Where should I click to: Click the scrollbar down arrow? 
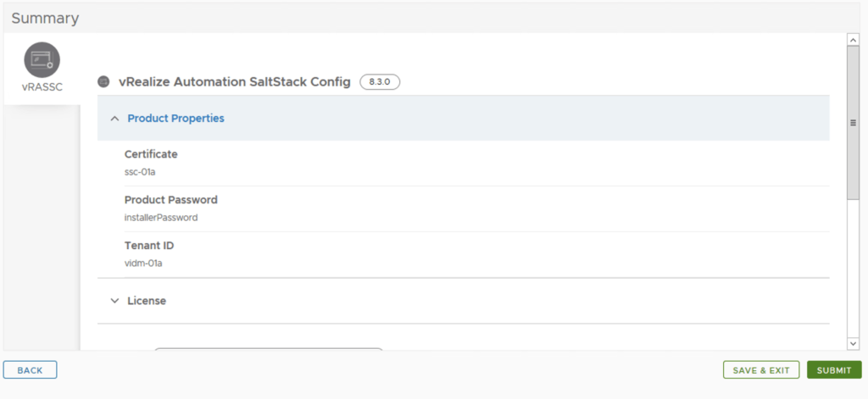point(854,343)
